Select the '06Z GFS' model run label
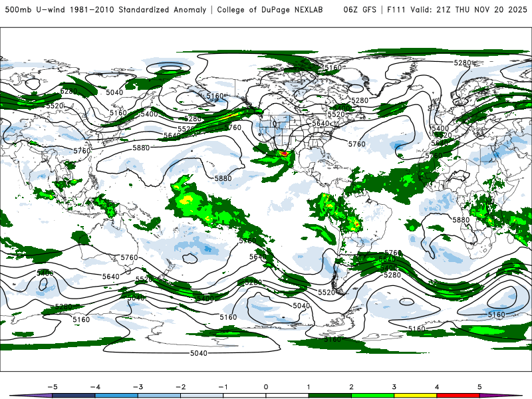 (360, 9)
